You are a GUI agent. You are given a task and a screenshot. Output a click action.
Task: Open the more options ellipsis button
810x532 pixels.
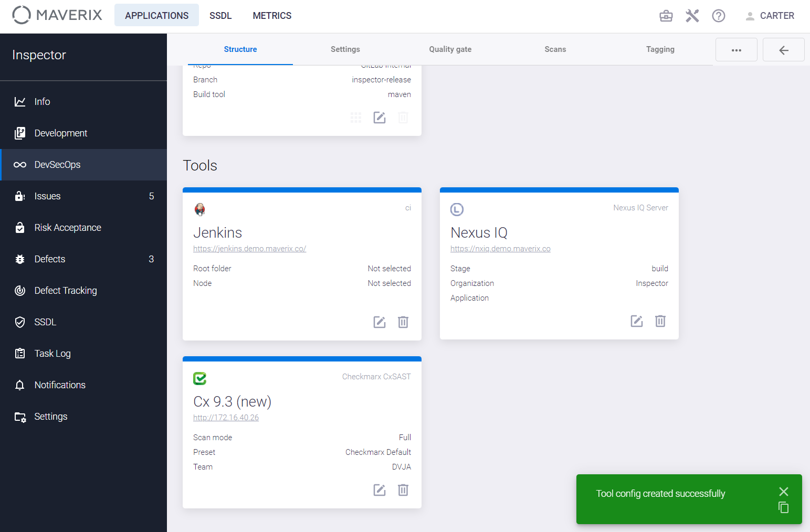pos(737,50)
